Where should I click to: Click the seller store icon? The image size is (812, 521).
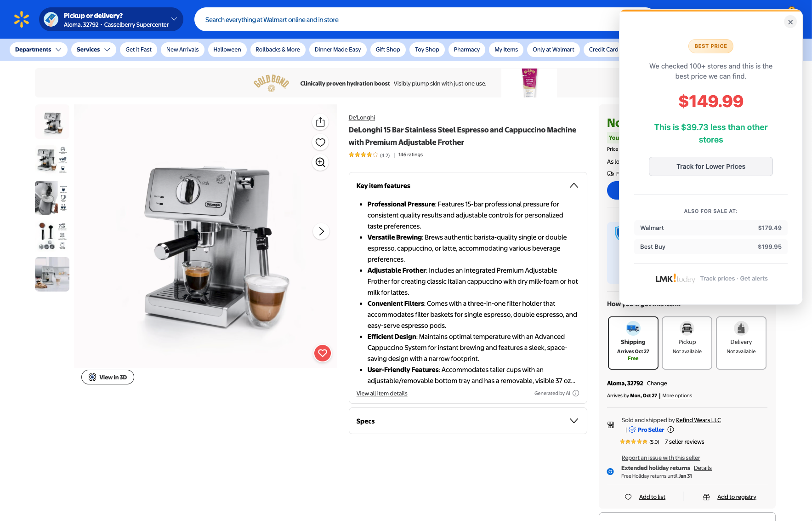click(611, 425)
